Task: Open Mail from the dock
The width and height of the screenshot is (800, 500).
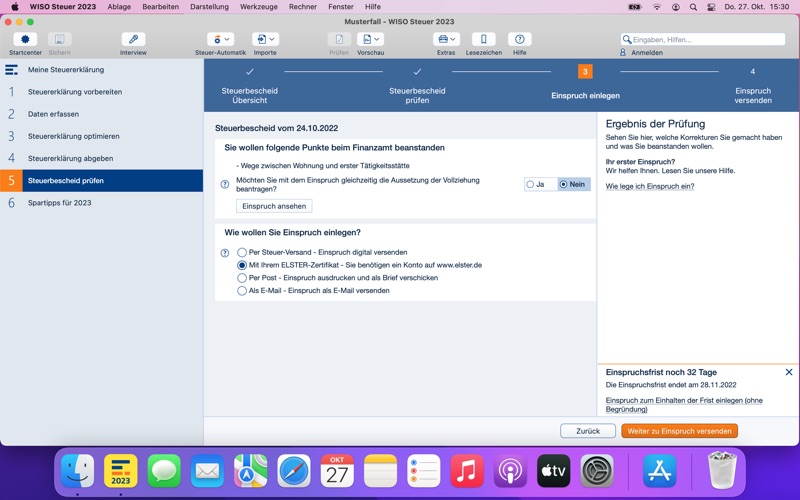Action: 207,470
